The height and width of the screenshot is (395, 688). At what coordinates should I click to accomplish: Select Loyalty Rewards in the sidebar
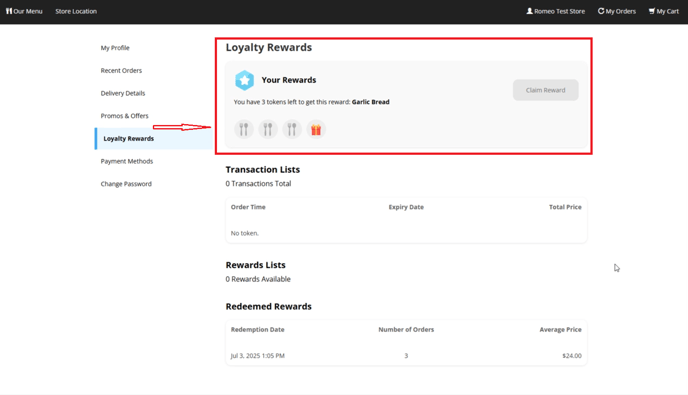(x=154, y=139)
